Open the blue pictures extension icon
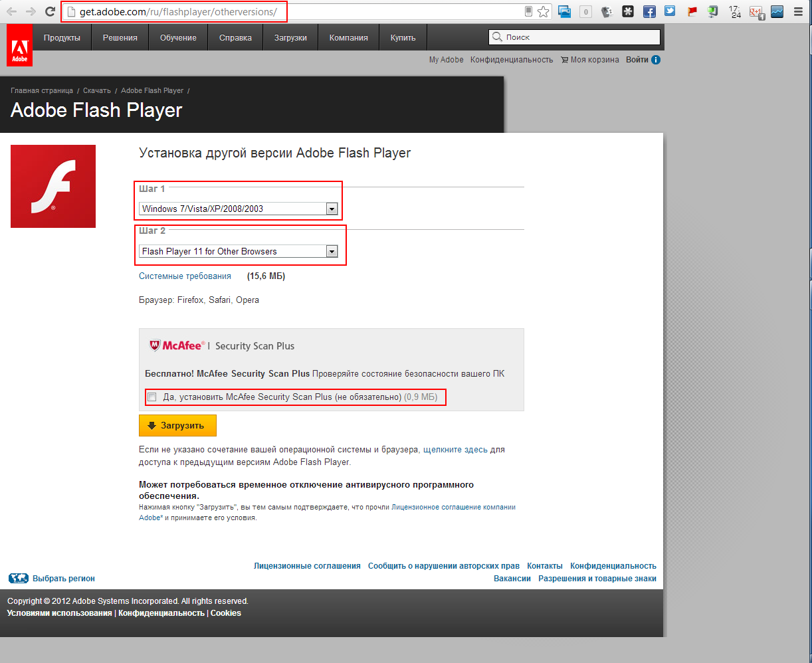The height and width of the screenshot is (663, 812). pyautogui.click(x=564, y=11)
